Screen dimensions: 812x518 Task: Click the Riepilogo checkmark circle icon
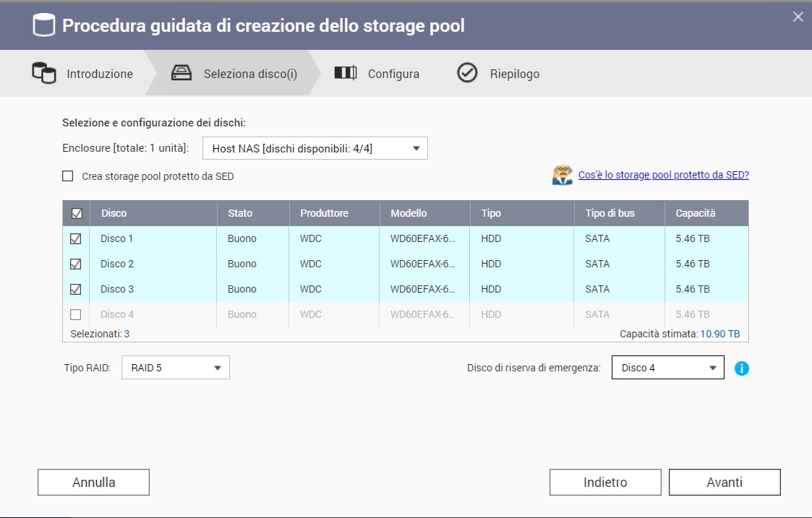pos(468,74)
